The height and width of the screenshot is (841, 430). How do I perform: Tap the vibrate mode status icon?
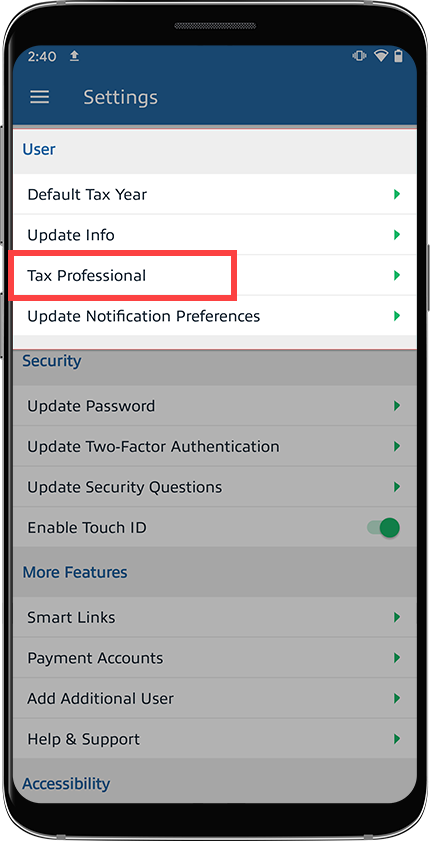pos(359,56)
